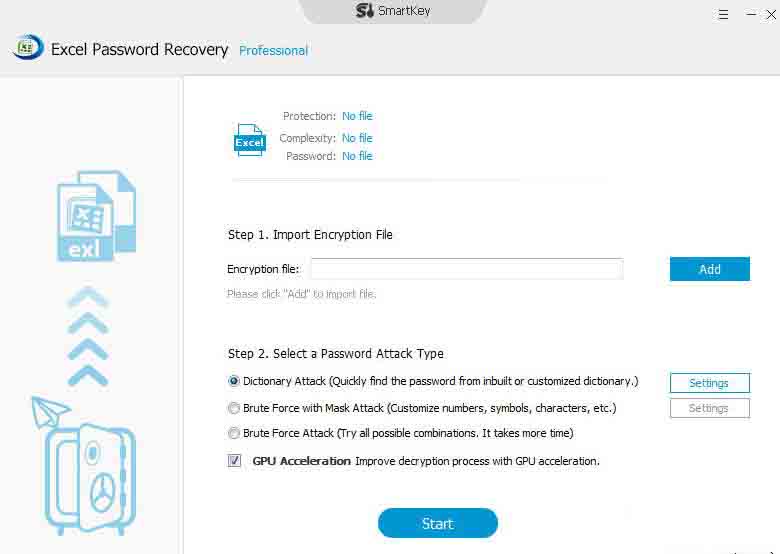Toggle the GPU Acceleration checkbox
The height and width of the screenshot is (554, 780).
235,461
